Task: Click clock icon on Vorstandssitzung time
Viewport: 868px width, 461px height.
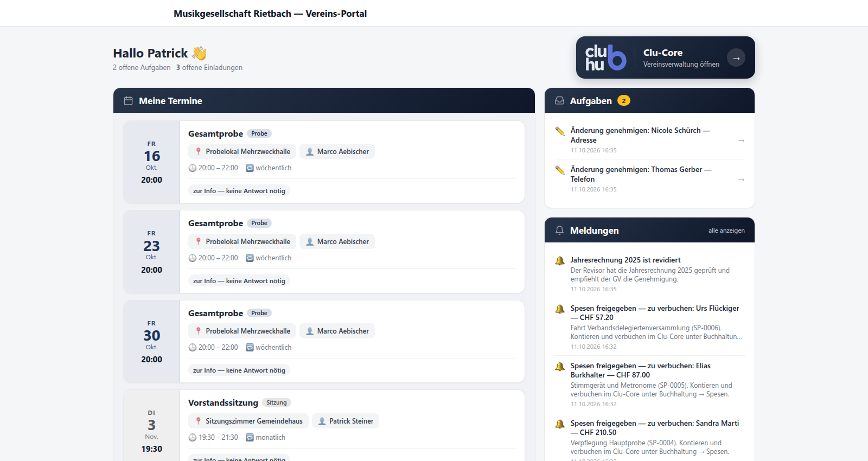Action: point(193,438)
